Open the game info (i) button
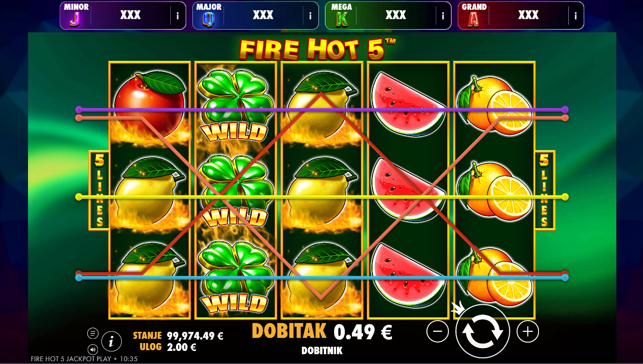Screen dimensions: 643x364 tap(111, 342)
